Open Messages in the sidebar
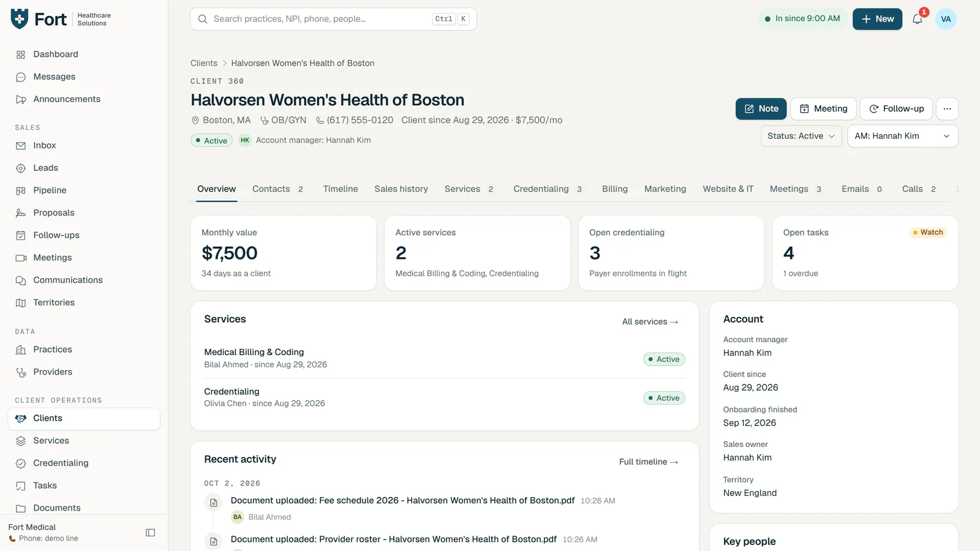Image resolution: width=980 pixels, height=551 pixels. pyautogui.click(x=84, y=77)
